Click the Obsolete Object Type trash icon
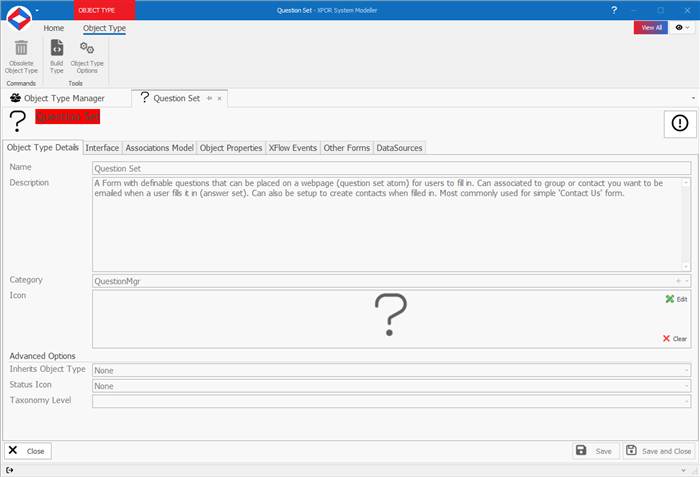700x477 pixels. pos(21,48)
